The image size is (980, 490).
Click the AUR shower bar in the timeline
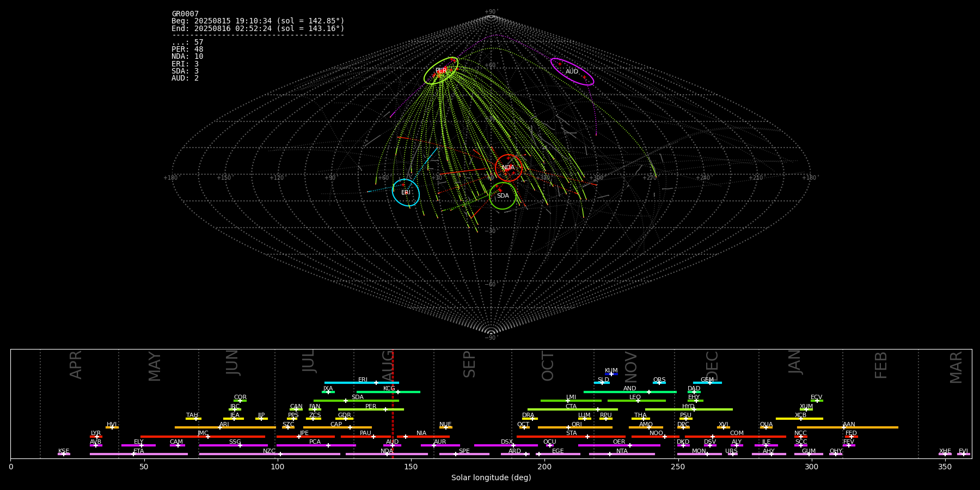tap(440, 445)
